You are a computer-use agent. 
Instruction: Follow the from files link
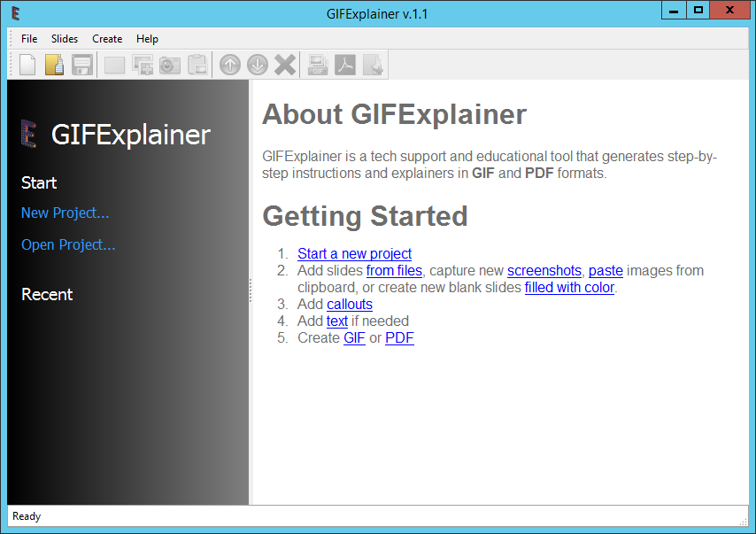click(394, 271)
